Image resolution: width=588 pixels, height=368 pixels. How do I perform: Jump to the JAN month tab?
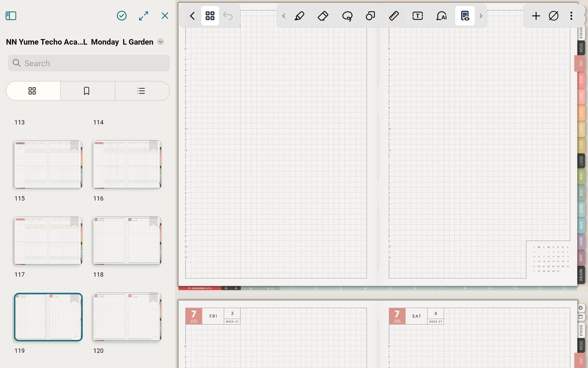point(581,176)
